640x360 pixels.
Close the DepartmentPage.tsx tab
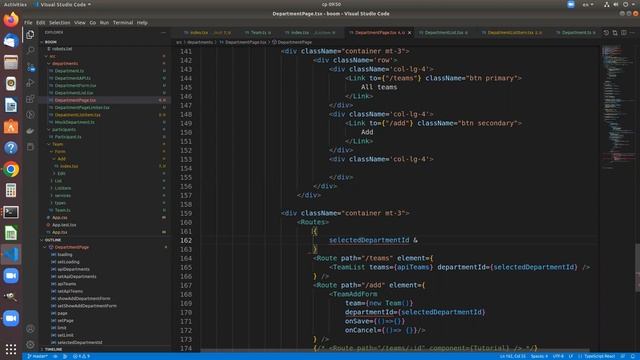tap(409, 33)
